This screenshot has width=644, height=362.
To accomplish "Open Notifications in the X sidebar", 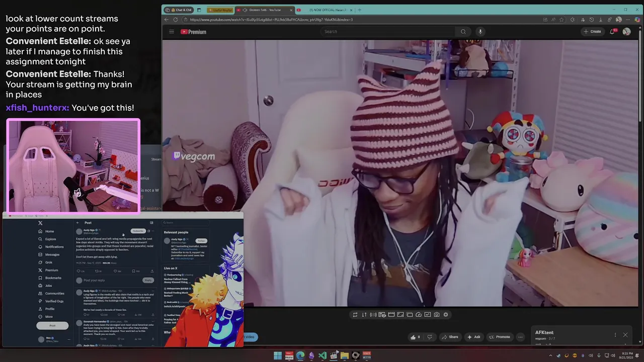I will pyautogui.click(x=51, y=247).
